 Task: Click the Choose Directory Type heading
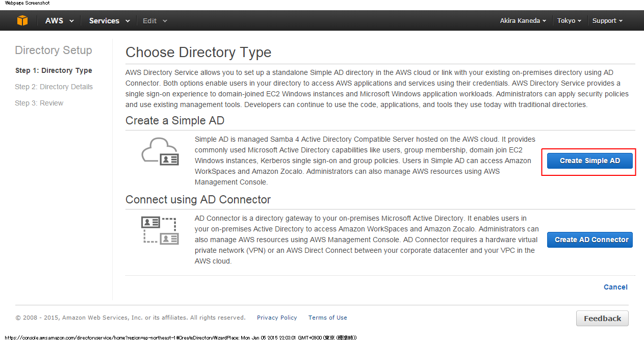[198, 53]
